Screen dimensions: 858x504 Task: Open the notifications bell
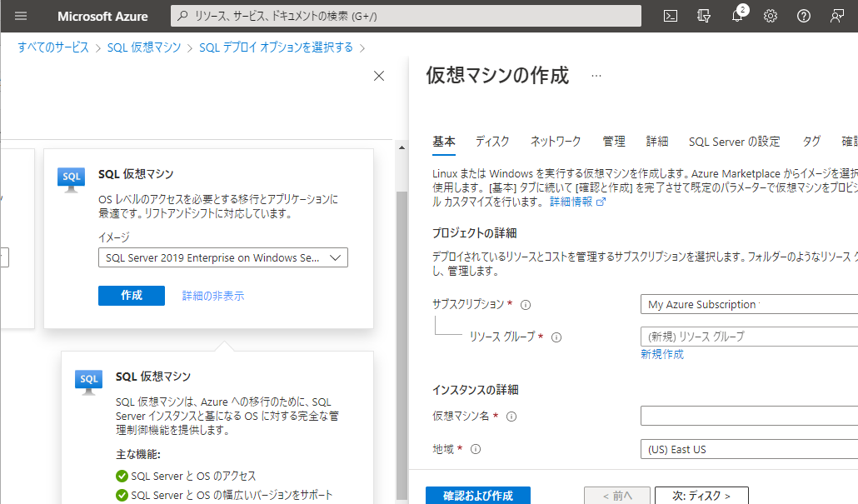pos(737,16)
